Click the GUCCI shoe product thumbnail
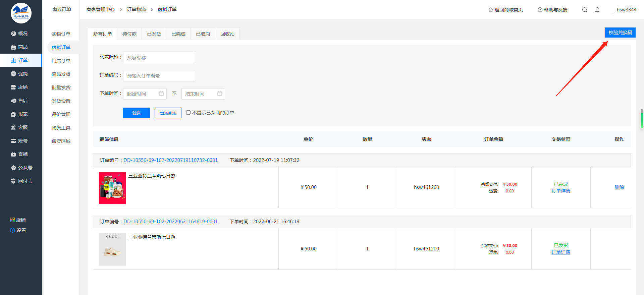The image size is (644, 295). [112, 249]
